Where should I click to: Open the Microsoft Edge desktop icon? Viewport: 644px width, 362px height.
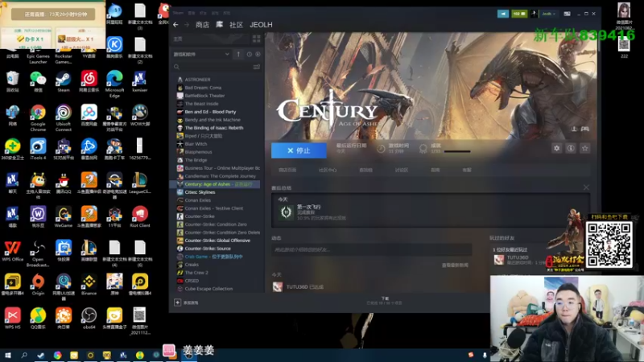(114, 84)
